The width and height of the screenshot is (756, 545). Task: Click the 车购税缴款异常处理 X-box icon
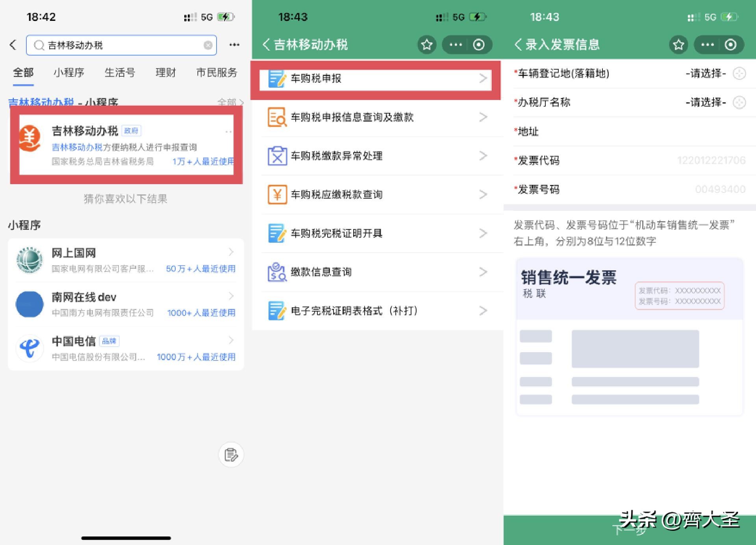pyautogui.click(x=277, y=156)
